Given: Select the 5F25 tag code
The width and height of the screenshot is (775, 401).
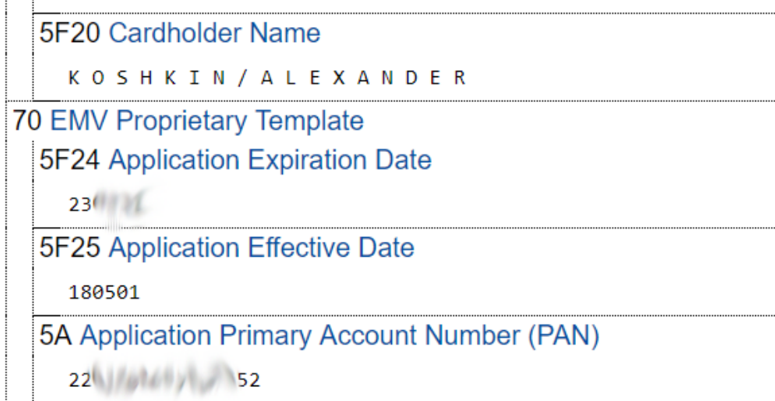Looking at the screenshot, I should click(x=70, y=247).
